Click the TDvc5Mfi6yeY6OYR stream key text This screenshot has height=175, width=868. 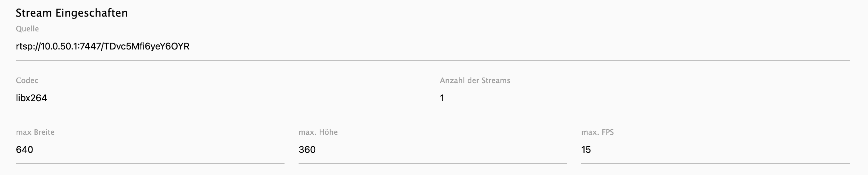[x=147, y=47]
